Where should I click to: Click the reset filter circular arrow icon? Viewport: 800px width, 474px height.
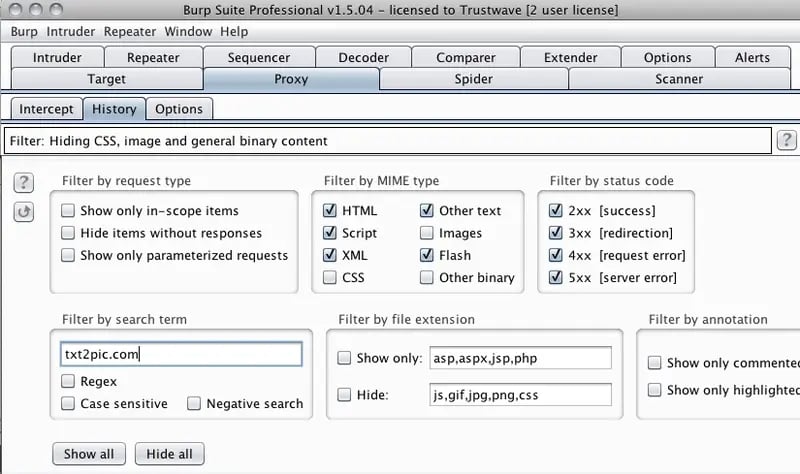click(x=24, y=211)
